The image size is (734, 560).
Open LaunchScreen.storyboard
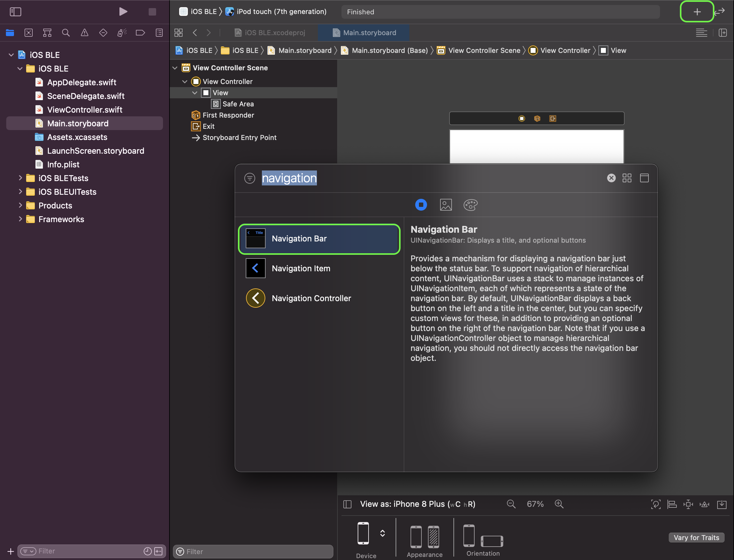pos(95,151)
